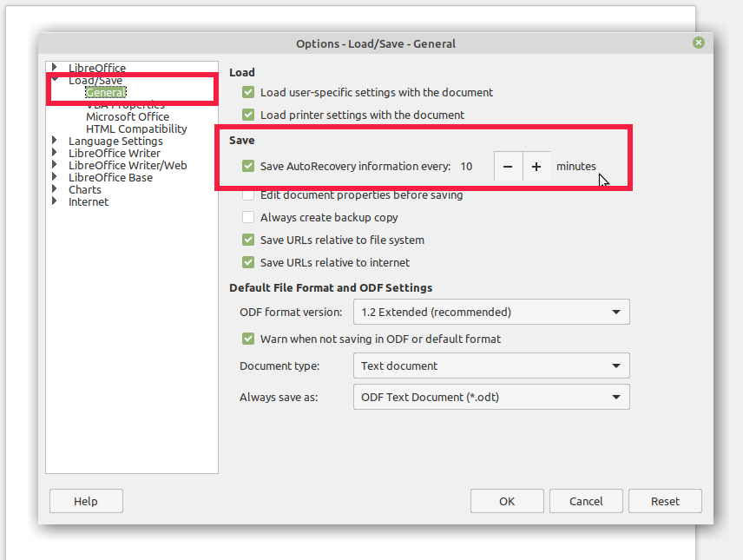The image size is (743, 560).
Task: Select VBA Properties in the tree
Action: (125, 104)
